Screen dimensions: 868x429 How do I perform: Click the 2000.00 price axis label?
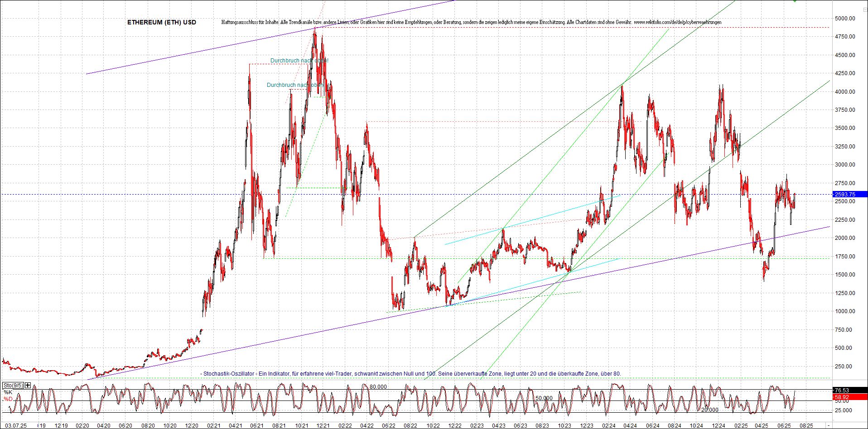click(845, 238)
